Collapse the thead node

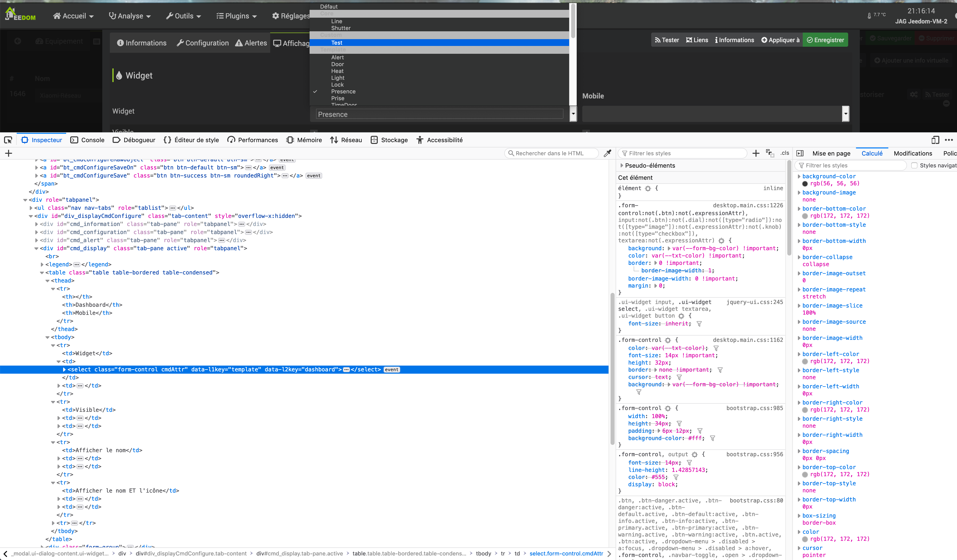tap(47, 281)
